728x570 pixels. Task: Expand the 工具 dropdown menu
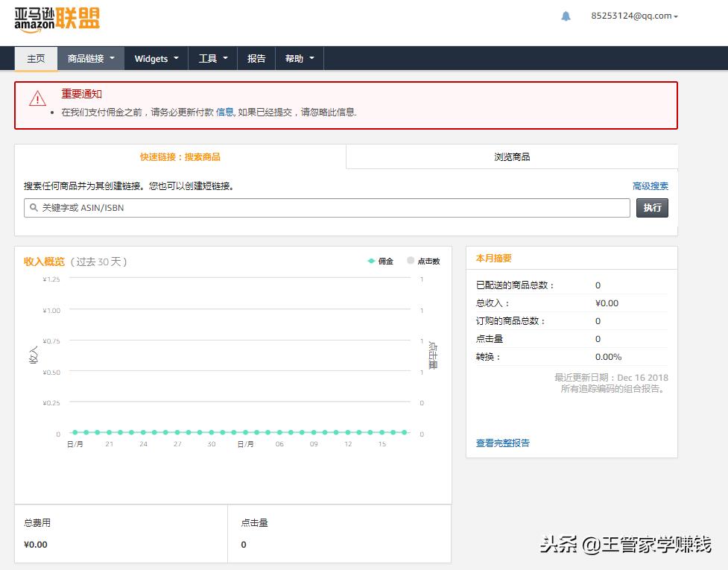[212, 57]
